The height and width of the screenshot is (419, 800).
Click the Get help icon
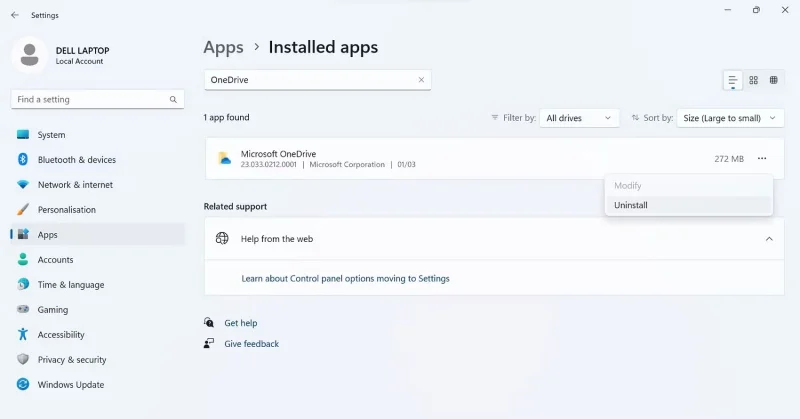pos(209,323)
